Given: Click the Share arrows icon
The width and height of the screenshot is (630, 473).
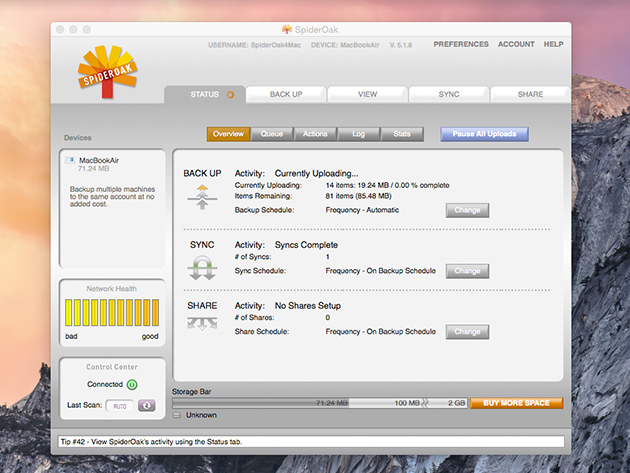Looking at the screenshot, I should click(202, 324).
